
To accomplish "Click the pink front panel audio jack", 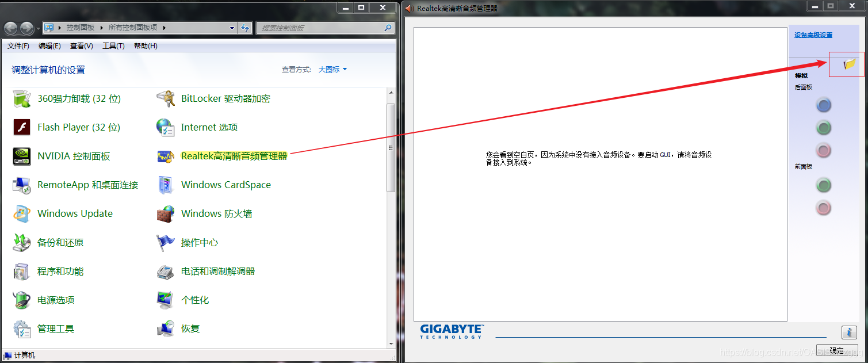I will click(824, 208).
